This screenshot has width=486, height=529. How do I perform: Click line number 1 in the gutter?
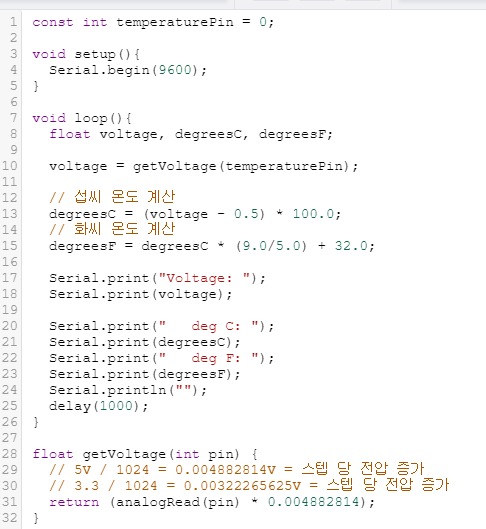(13, 22)
